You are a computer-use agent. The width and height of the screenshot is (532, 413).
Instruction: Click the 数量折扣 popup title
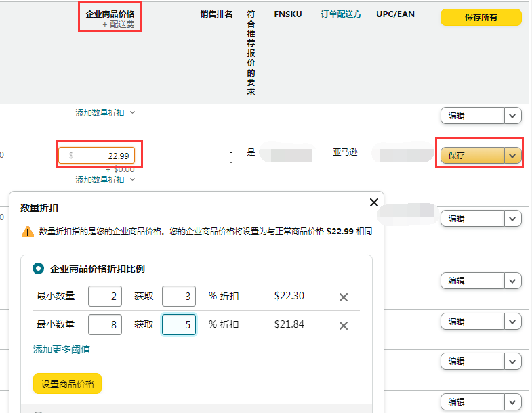[39, 208]
